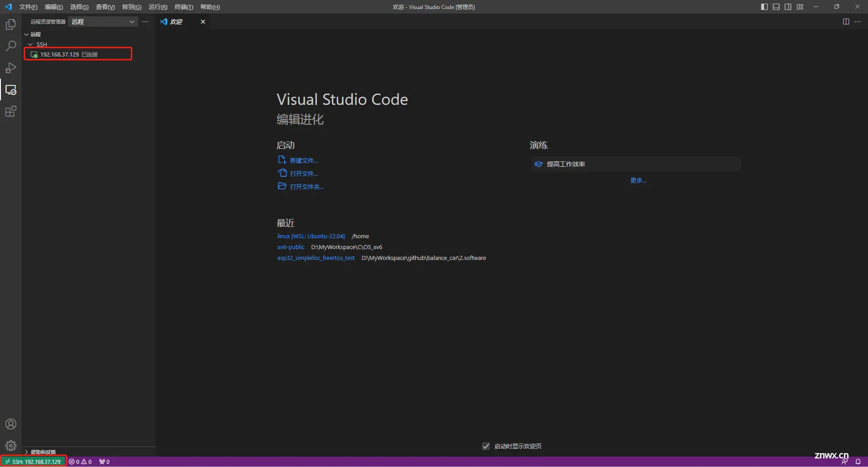
Task: Click the notifications bell in status bar
Action: click(x=858, y=462)
